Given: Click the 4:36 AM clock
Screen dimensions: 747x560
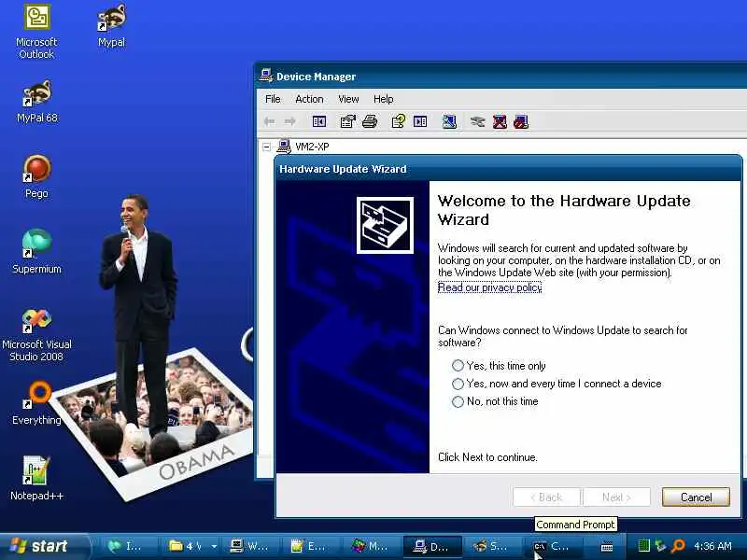Looking at the screenshot, I should pos(712,546).
